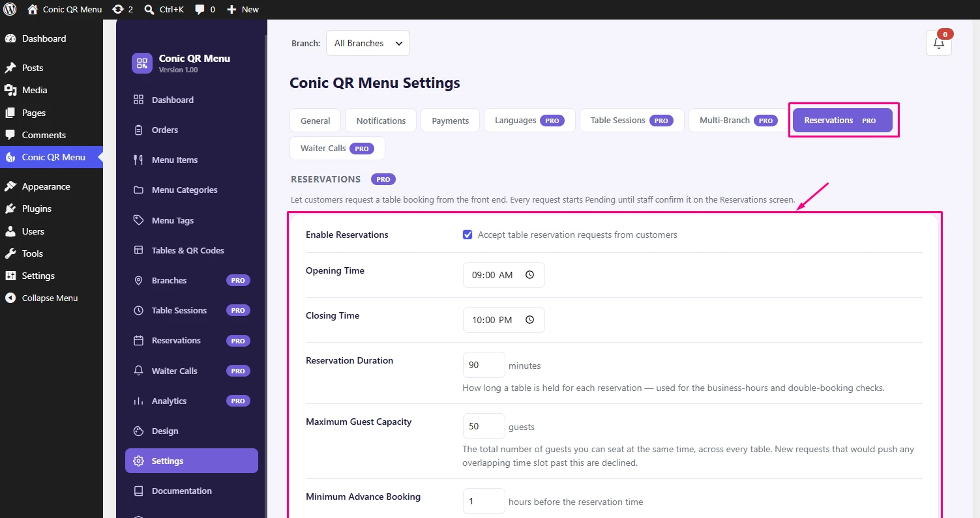Select the Reservations tab
Image resolution: width=980 pixels, height=518 pixels.
pos(842,121)
